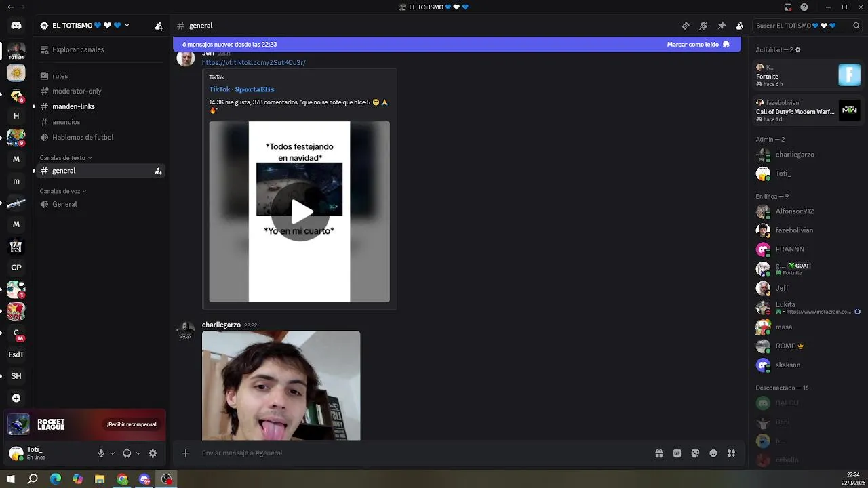Click ¡Recibir recompensa! button

click(132, 424)
